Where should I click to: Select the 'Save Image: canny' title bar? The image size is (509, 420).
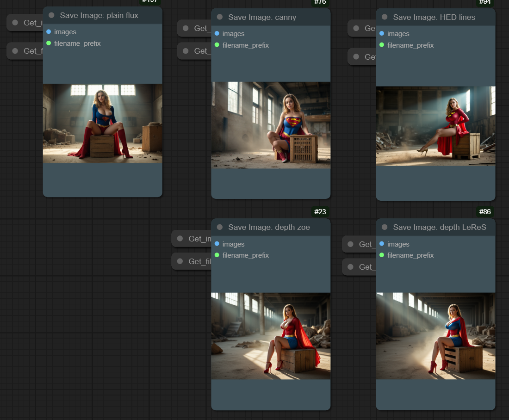[x=278, y=17]
